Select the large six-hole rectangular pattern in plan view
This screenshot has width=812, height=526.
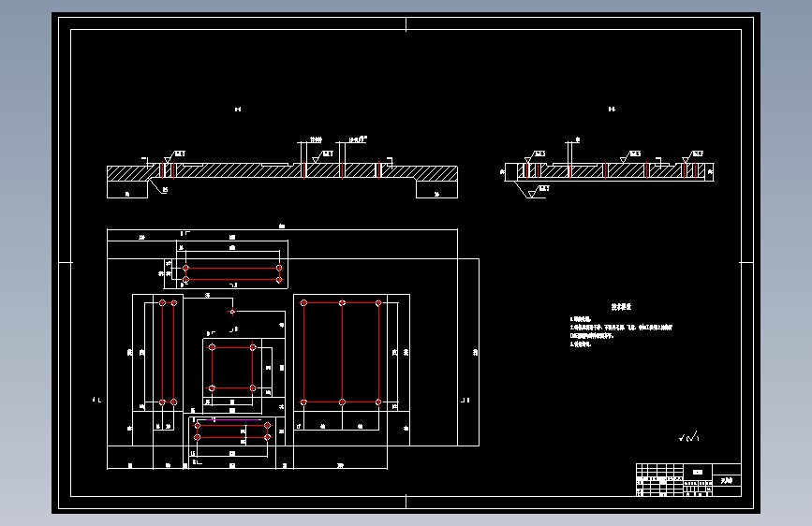click(341, 353)
